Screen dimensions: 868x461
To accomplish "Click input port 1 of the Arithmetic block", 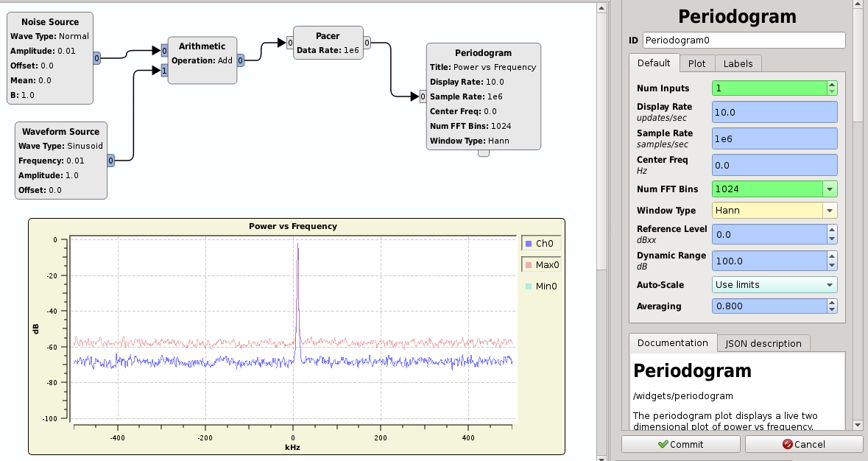I will click(164, 70).
